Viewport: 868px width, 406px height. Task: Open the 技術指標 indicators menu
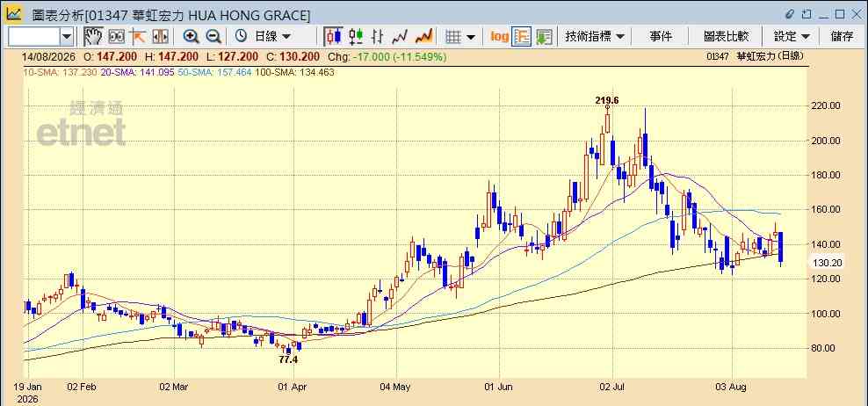point(594,37)
